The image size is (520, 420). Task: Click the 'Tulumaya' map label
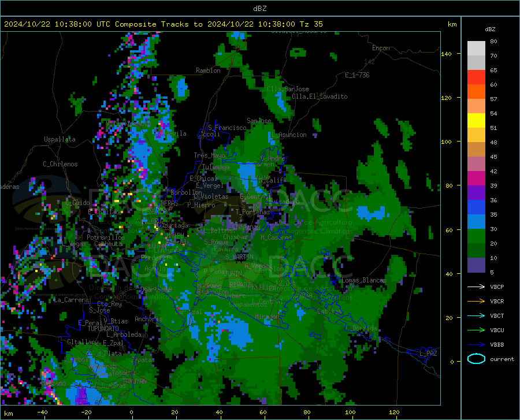(x=216, y=167)
